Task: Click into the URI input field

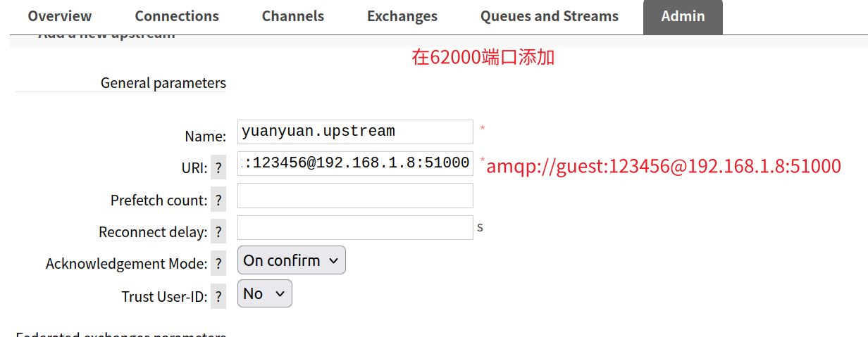Action: [x=355, y=163]
